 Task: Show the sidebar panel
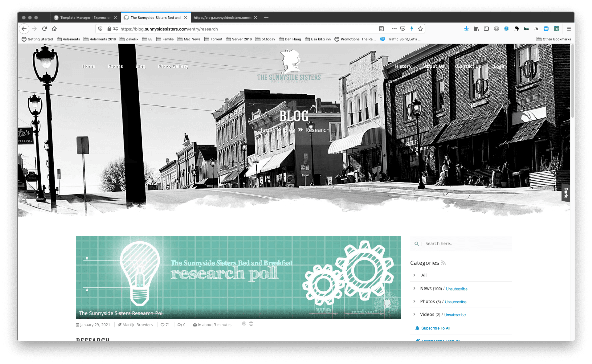click(486, 29)
